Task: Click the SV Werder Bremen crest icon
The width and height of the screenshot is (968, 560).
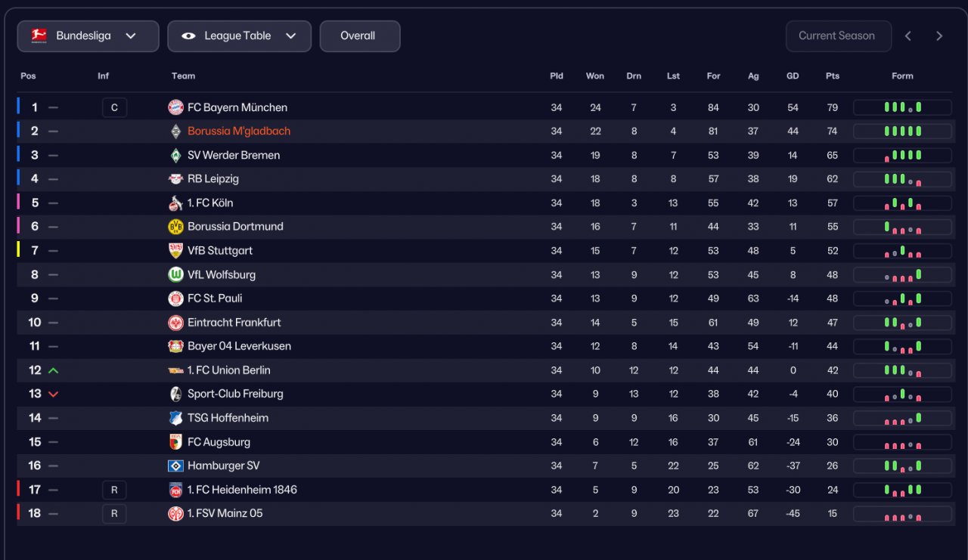Action: coord(175,155)
